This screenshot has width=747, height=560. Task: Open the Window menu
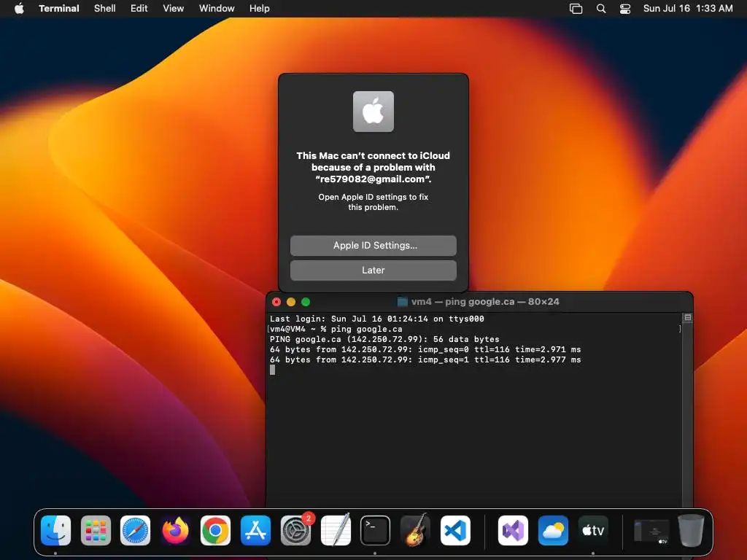click(217, 8)
